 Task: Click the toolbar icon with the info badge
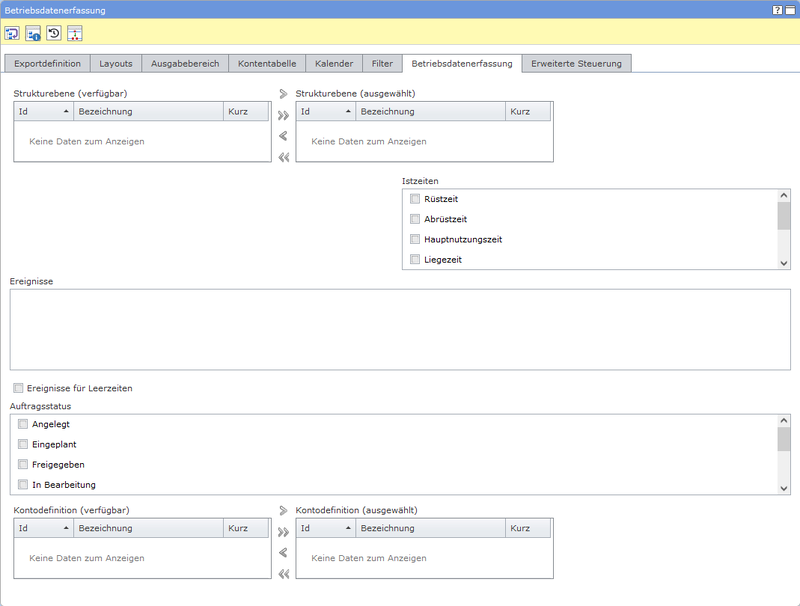[x=33, y=33]
